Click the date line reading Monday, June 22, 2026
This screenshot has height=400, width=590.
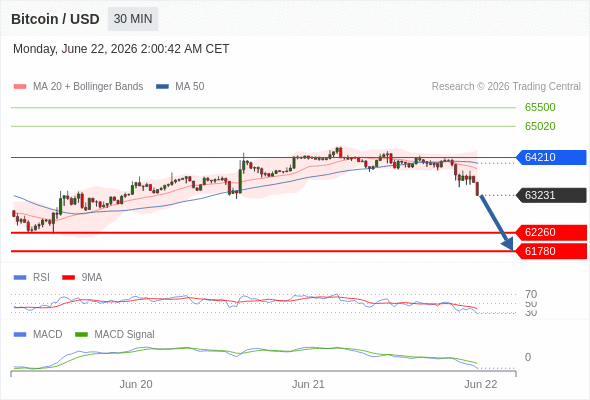tap(121, 49)
